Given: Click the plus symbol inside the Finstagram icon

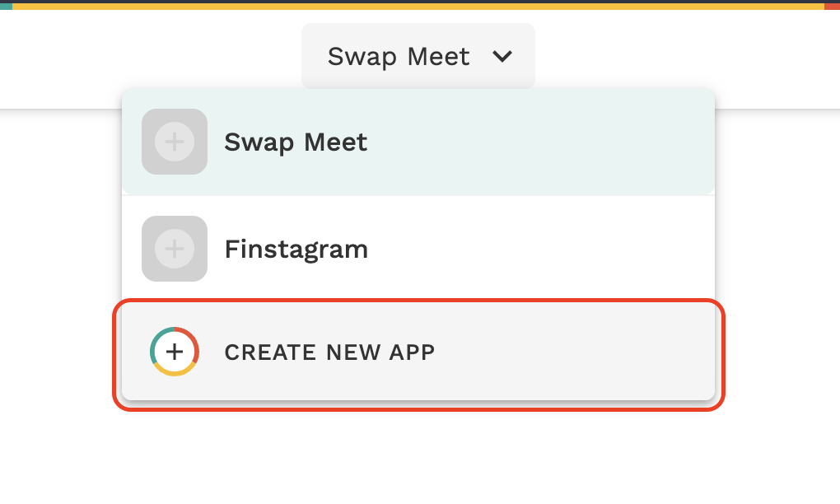Looking at the screenshot, I should pos(175,249).
